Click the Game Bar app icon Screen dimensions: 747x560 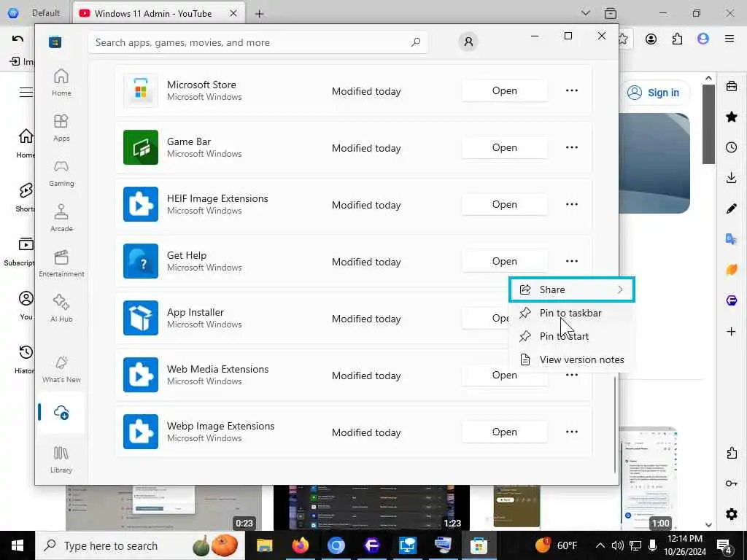click(x=141, y=147)
